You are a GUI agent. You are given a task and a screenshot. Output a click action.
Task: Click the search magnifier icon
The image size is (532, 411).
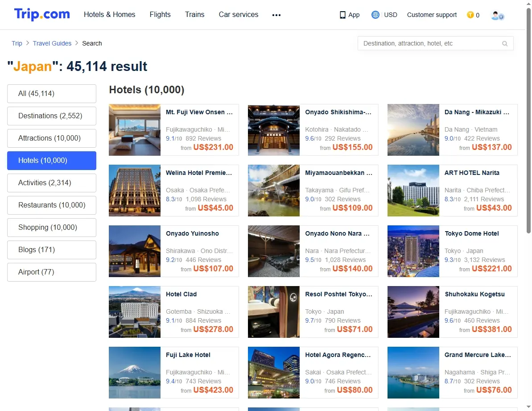tap(505, 44)
